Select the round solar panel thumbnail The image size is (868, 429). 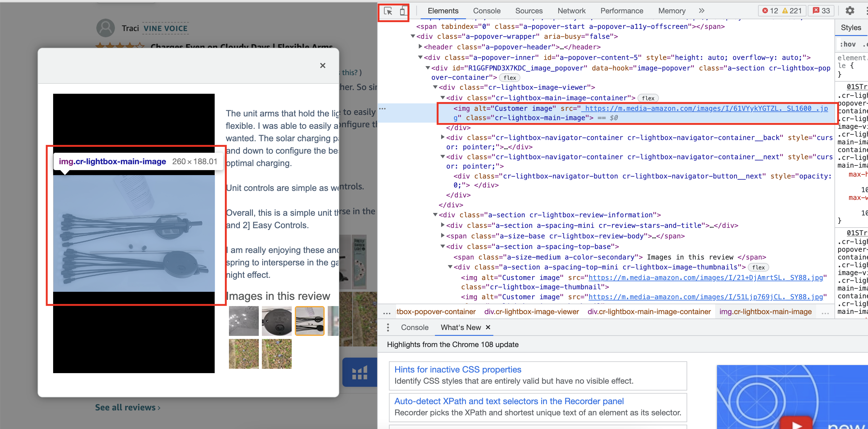coord(276,320)
